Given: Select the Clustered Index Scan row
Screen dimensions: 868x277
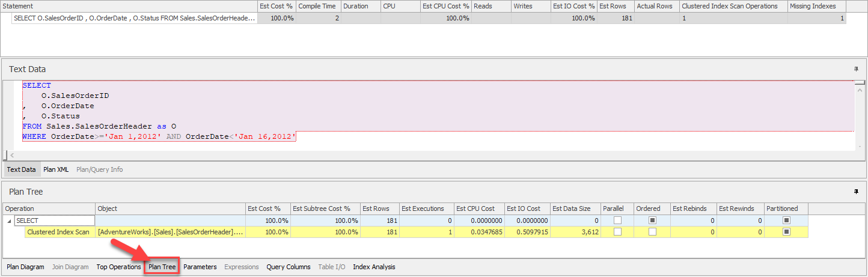Looking at the screenshot, I should click(x=58, y=232).
